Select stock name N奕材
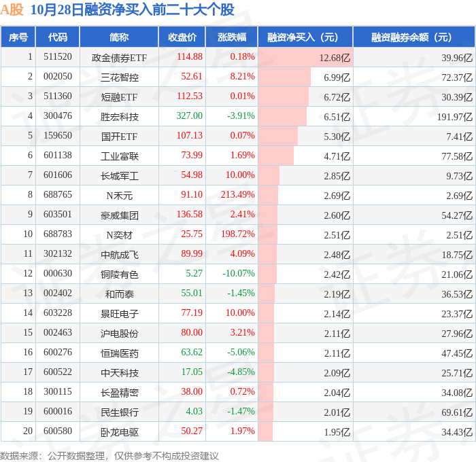Image resolution: width=476 pixels, height=462 pixels. tap(119, 235)
